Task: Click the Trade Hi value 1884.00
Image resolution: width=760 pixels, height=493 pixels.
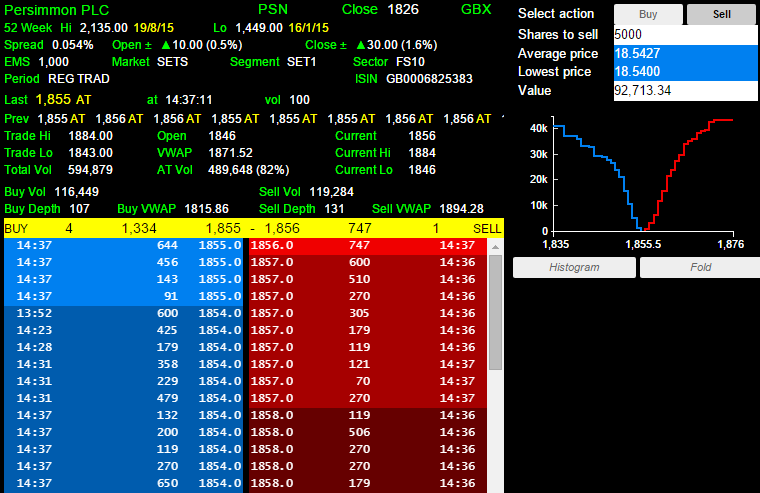Action: pos(91,136)
